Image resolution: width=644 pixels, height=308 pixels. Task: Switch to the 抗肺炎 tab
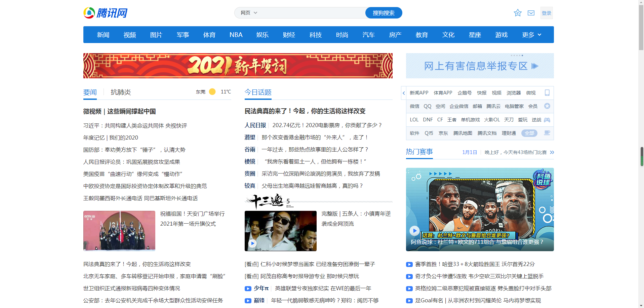click(121, 92)
